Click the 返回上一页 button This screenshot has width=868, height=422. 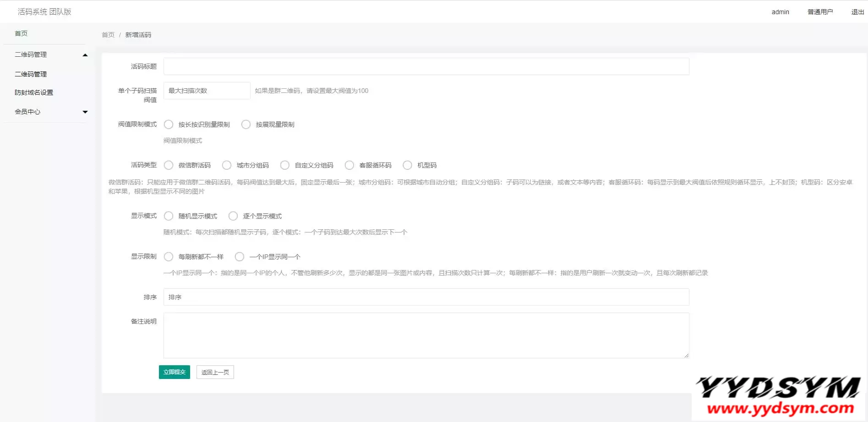215,372
